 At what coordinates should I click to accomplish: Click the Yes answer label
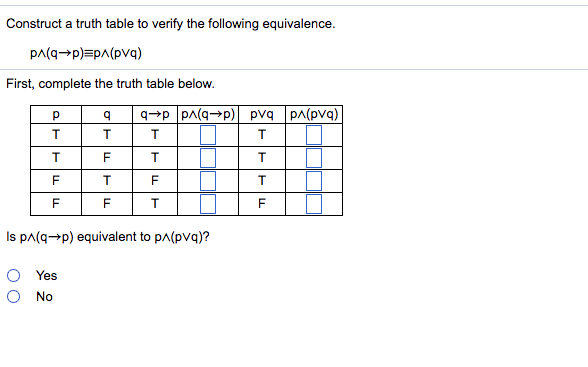46,276
